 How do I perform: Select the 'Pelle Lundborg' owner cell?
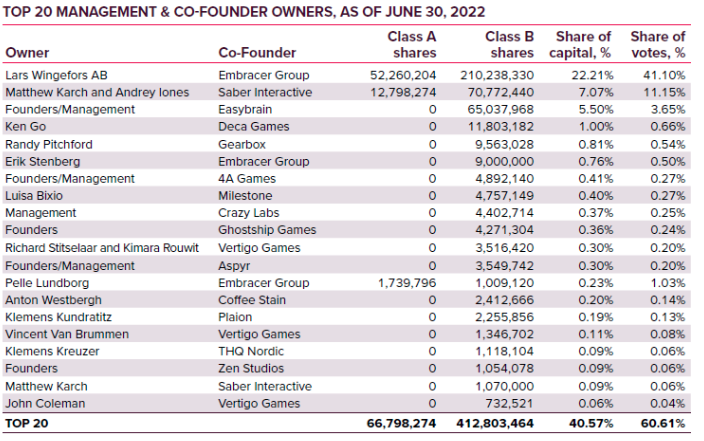coord(47,283)
